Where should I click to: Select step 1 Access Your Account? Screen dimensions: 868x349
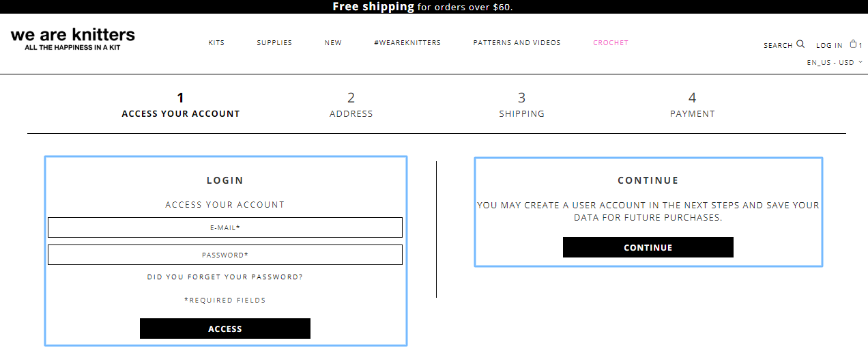click(x=181, y=105)
